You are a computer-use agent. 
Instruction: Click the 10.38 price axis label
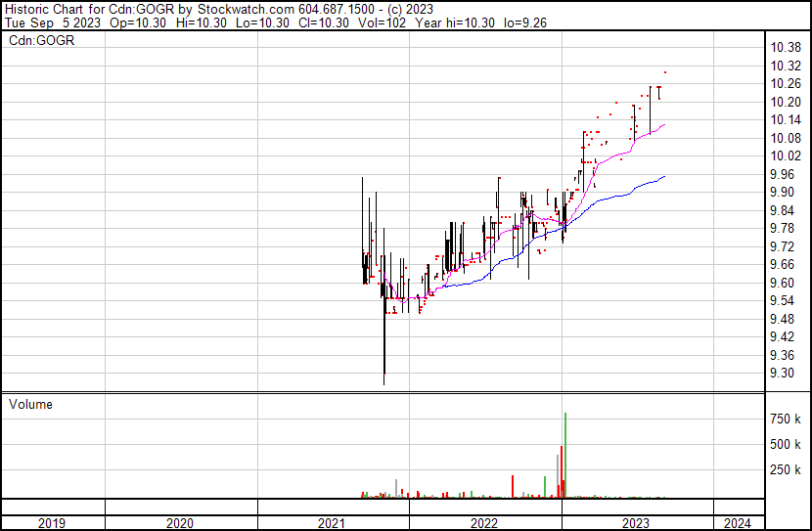click(785, 48)
